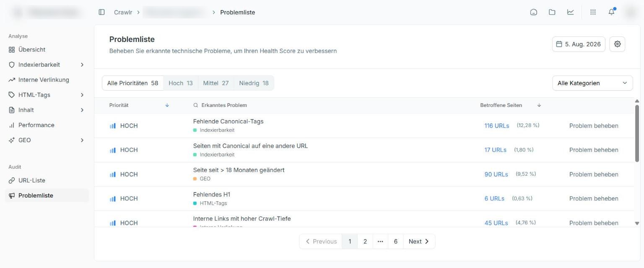Sort by Priorität arrow
Viewport: 644px width, 268px height.
point(167,105)
